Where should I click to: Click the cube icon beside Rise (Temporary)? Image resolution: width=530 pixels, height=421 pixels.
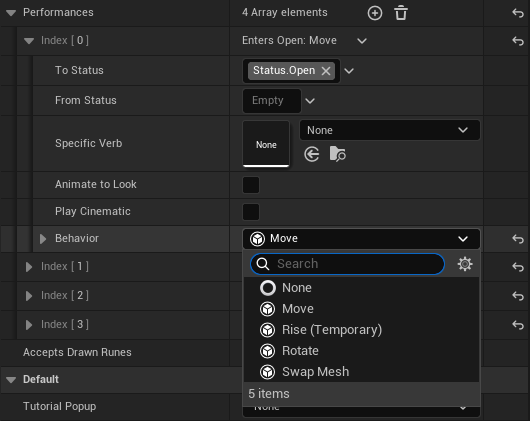[x=267, y=330]
